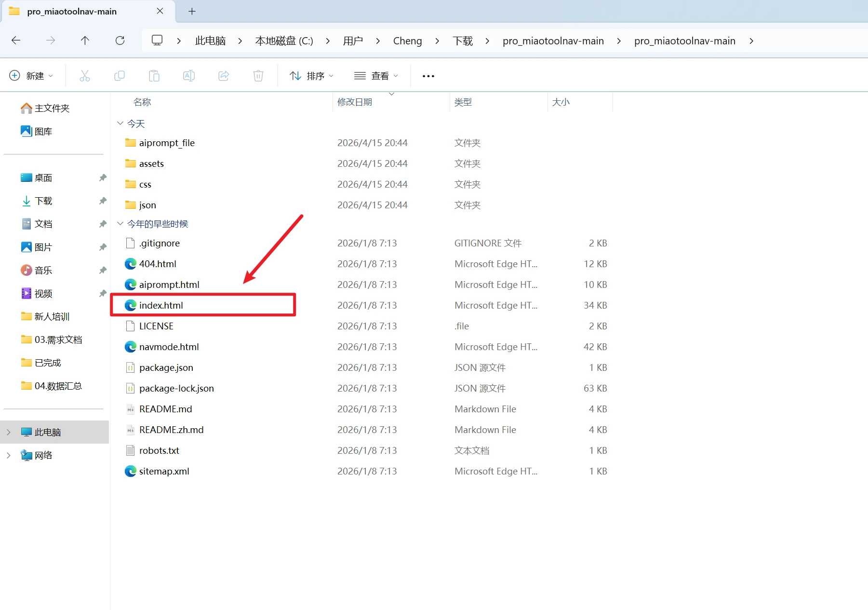Navigate back with the back arrow
This screenshot has width=868, height=610.
16,41
